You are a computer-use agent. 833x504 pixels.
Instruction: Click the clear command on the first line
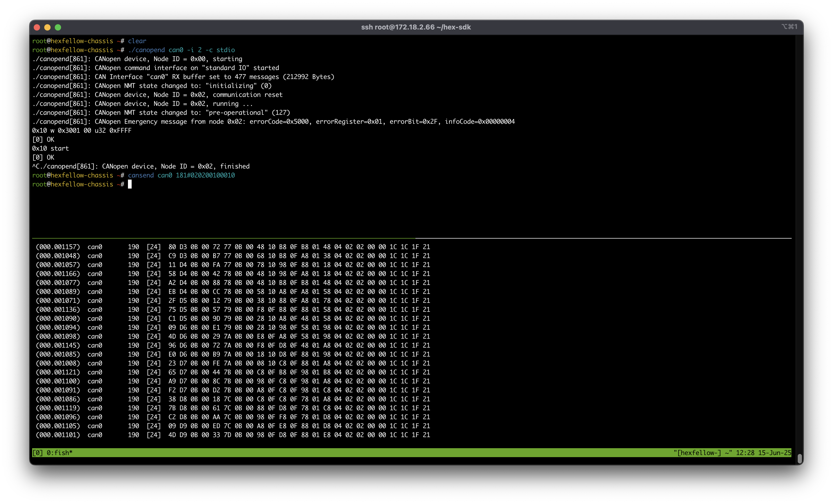click(x=137, y=41)
